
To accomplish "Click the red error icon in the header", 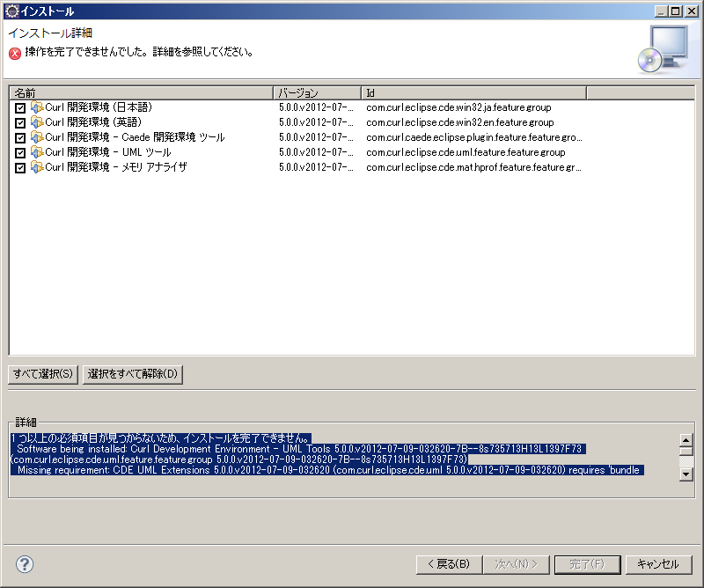I will click(x=15, y=53).
